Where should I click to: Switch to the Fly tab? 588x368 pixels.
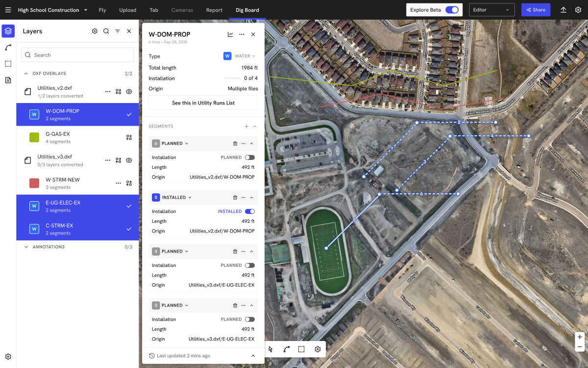tap(102, 10)
